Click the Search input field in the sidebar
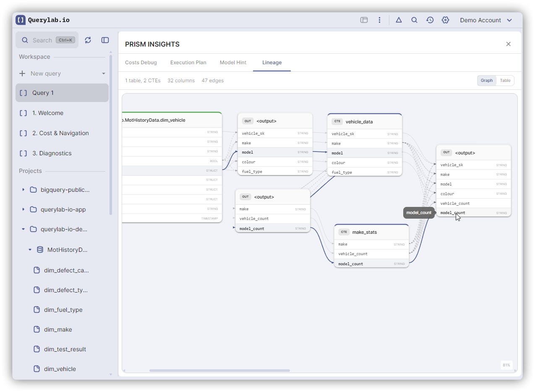The height and width of the screenshot is (392, 535). click(42, 40)
